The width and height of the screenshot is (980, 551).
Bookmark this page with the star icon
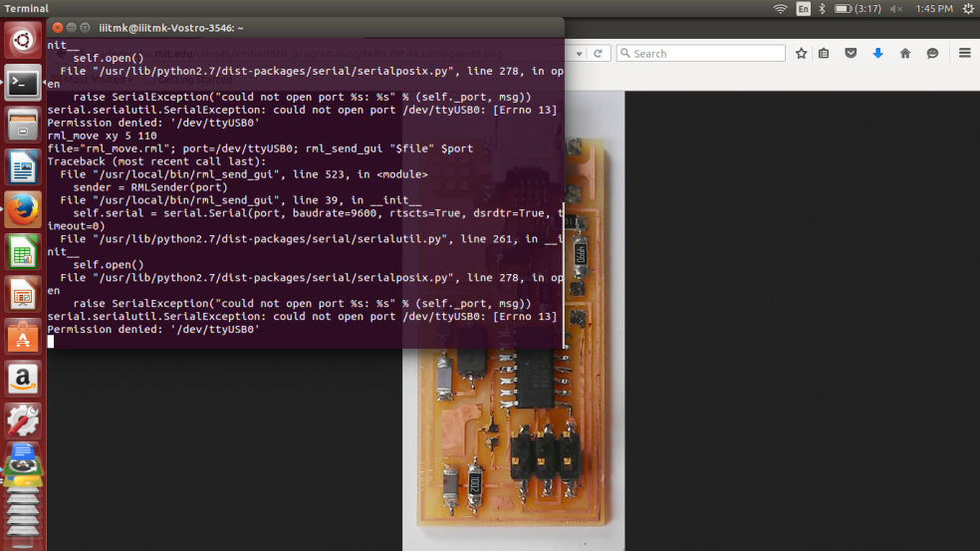[802, 53]
